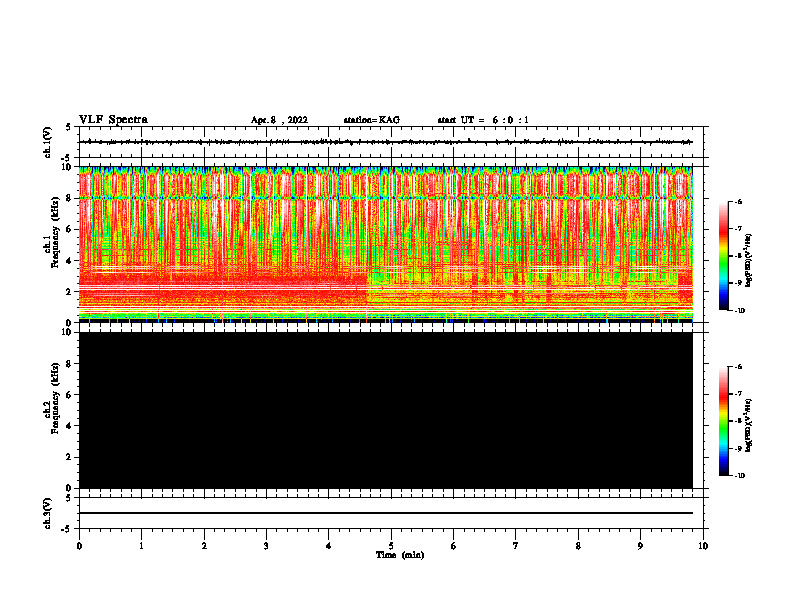
Task: Click the ch.1 frequency axis tick "4"
Action: tap(69, 261)
